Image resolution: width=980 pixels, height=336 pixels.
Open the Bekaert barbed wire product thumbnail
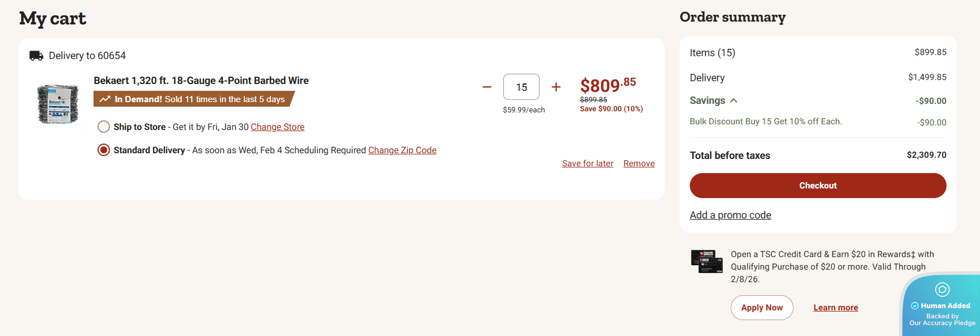[57, 104]
